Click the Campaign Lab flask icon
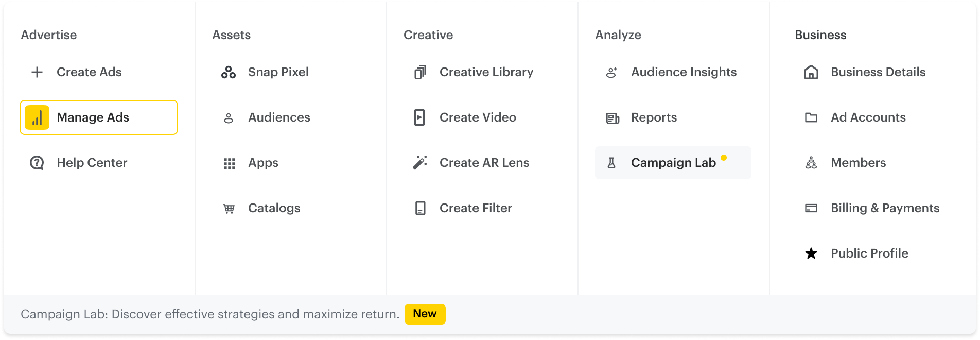This screenshot has height=340, width=980. pos(611,163)
